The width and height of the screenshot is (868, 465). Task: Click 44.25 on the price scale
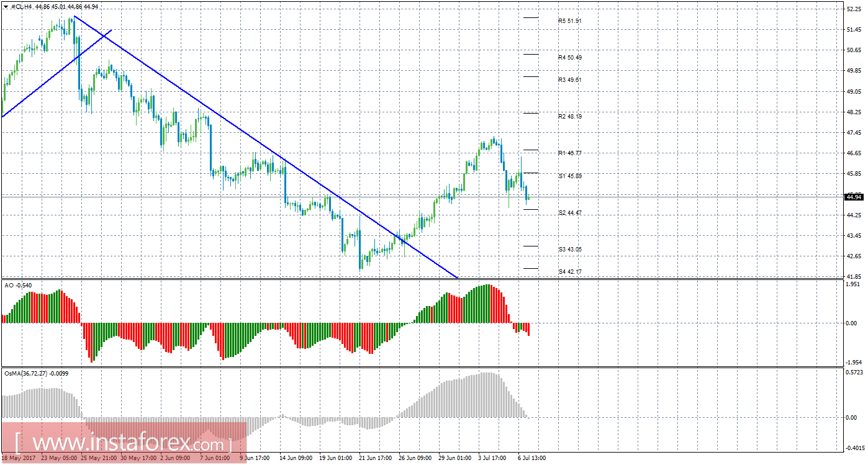(x=854, y=215)
